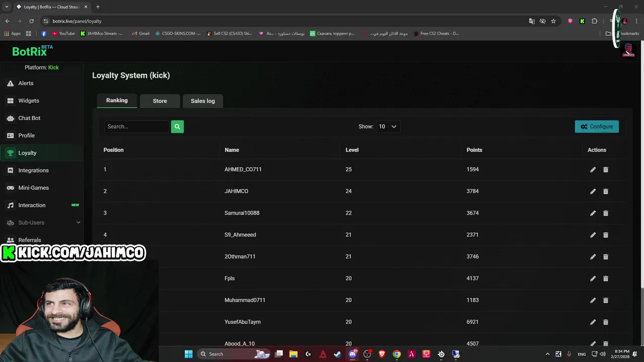Viewport: 644px width, 362px height.
Task: Click the Name column header
Action: pyautogui.click(x=231, y=150)
